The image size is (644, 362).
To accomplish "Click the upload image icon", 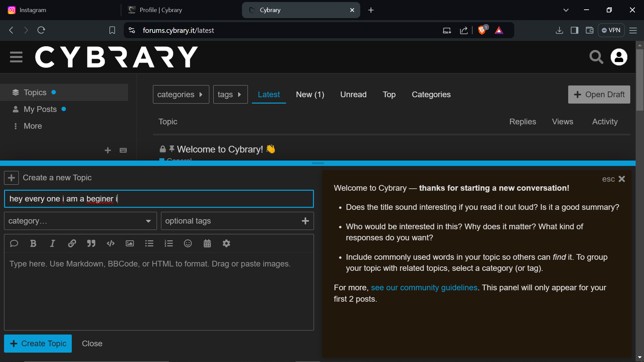I will tap(130, 244).
